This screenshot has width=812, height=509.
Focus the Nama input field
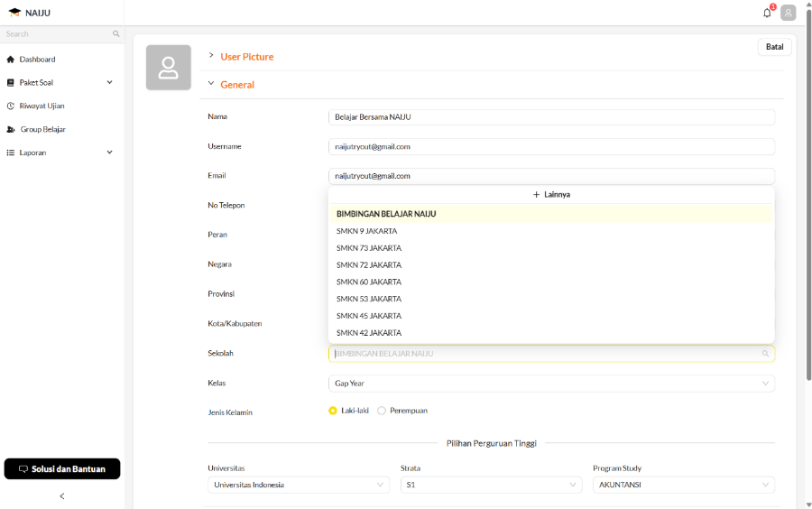[x=551, y=117]
